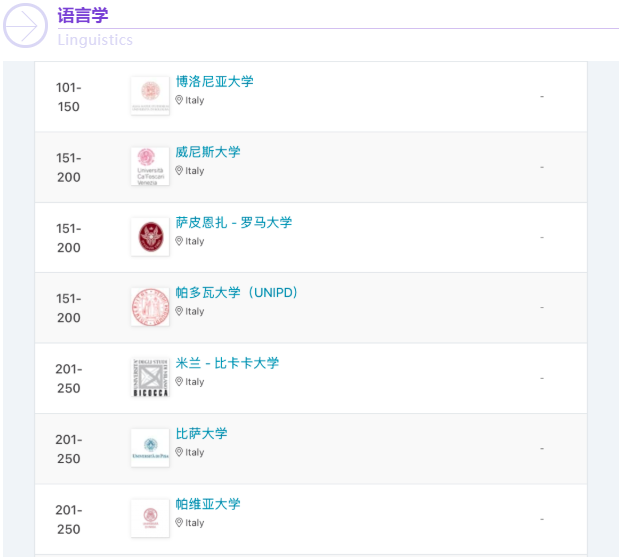
Task: Click the Bicocca university logo
Action: pos(150,378)
